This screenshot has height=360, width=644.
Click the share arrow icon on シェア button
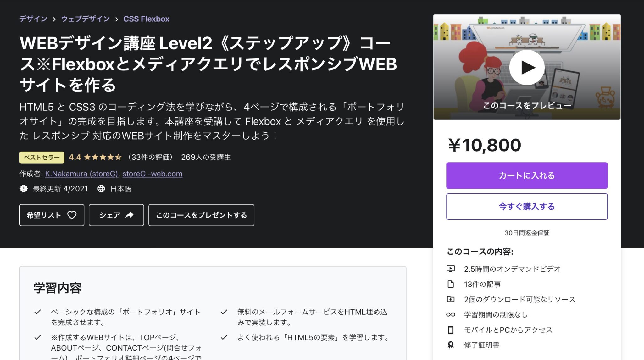tap(129, 215)
